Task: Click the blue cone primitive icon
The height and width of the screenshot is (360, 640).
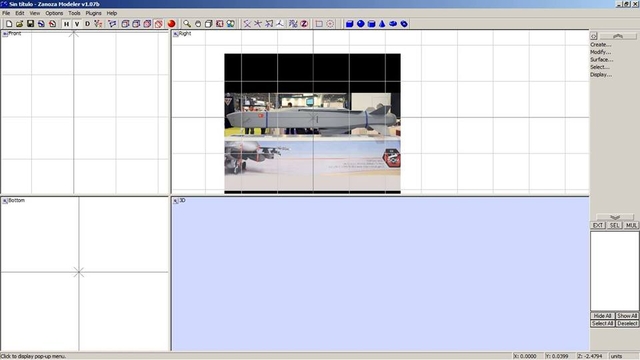Action: (x=382, y=24)
